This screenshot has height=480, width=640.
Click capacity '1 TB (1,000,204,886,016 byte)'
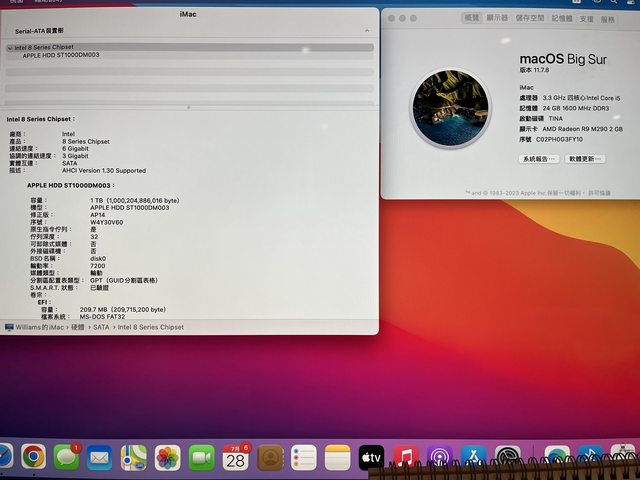point(135,200)
